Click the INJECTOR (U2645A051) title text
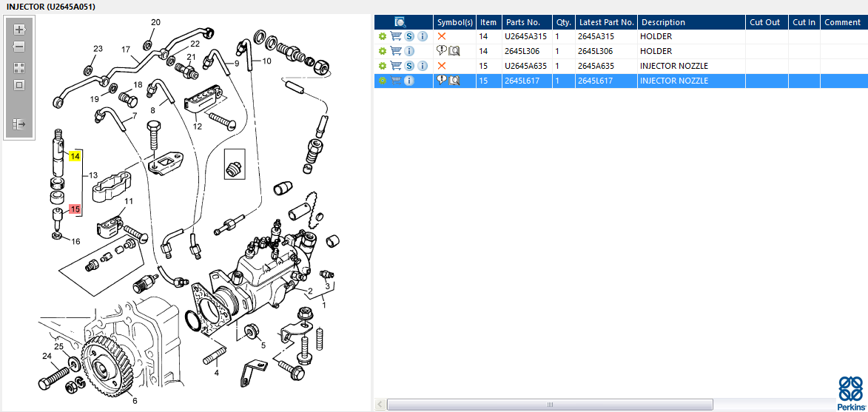The image size is (868, 412). click(x=50, y=7)
